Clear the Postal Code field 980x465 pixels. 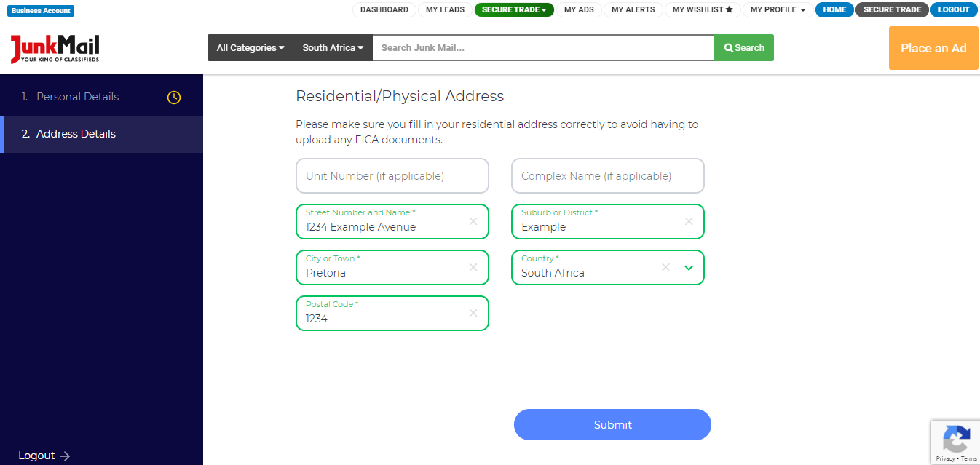pyautogui.click(x=473, y=313)
